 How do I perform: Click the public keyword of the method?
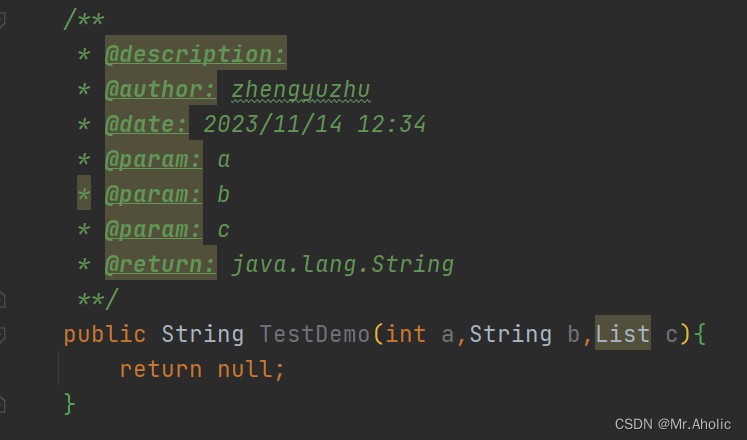tap(104, 334)
